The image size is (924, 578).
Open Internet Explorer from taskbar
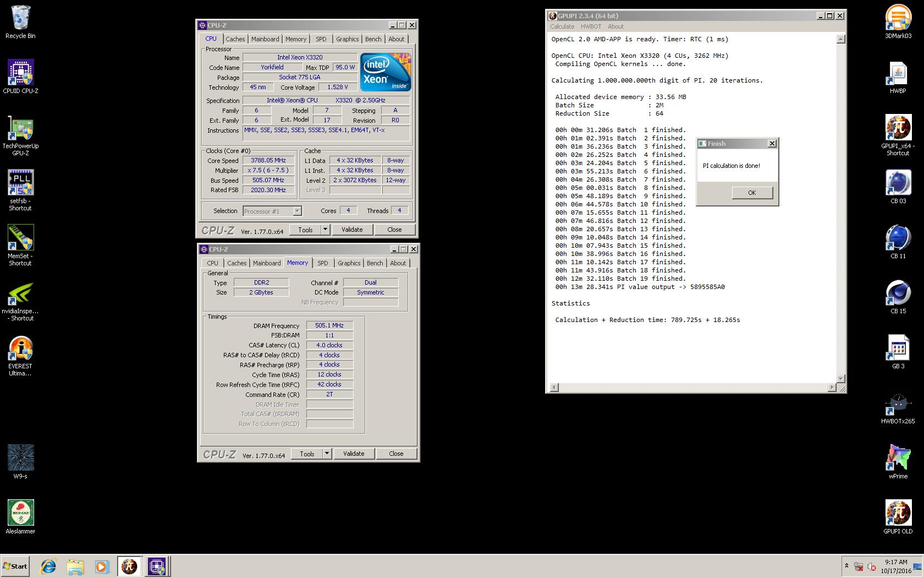pyautogui.click(x=48, y=566)
